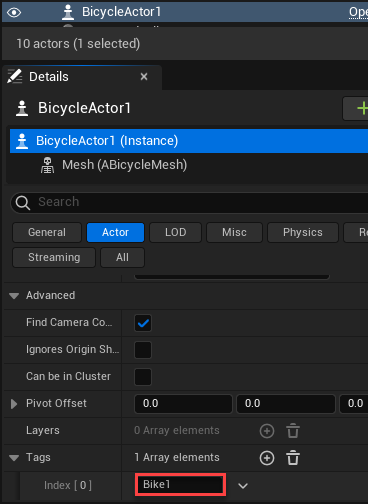Select BicycleActor1 row in the outliner
Image resolution: width=368 pixels, height=504 pixels.
185,12
